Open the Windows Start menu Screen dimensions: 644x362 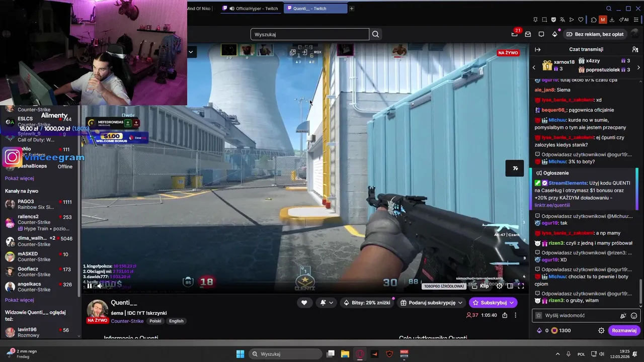(x=240, y=354)
